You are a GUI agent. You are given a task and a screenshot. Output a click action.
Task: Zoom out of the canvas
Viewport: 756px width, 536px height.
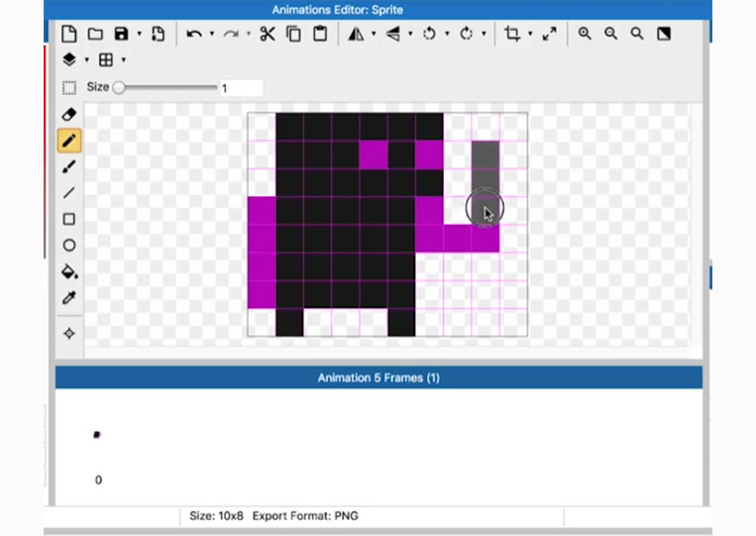tap(611, 34)
